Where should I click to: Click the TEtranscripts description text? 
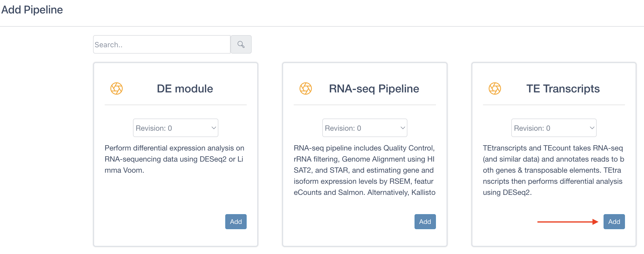(554, 170)
